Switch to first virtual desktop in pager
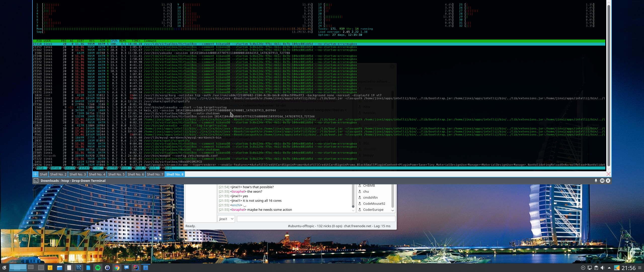The width and height of the screenshot is (644, 272). (18, 267)
